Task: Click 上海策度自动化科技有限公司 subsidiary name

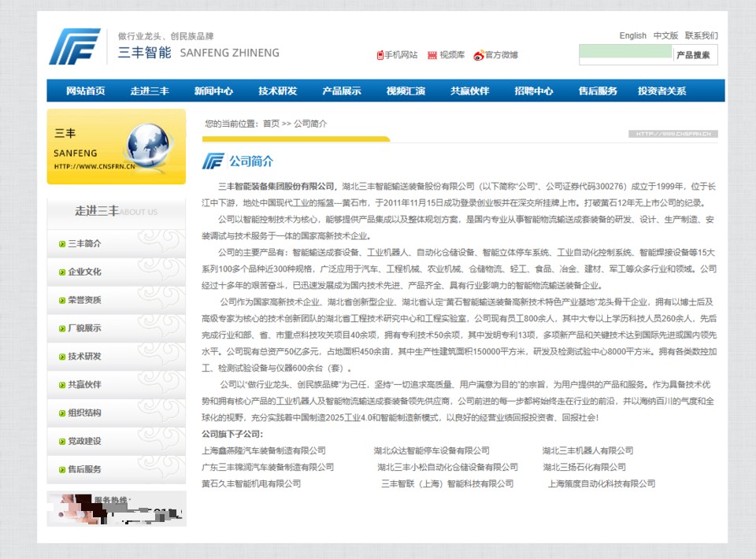Action: (601, 483)
